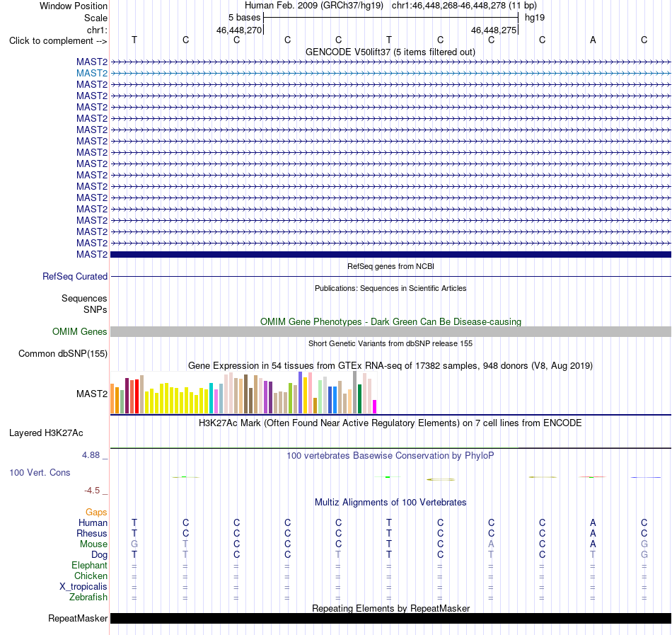Image resolution: width=672 pixels, height=635 pixels.
Task: Click the light-blue highlighted MAST2 transcript label
Action: [x=92, y=74]
